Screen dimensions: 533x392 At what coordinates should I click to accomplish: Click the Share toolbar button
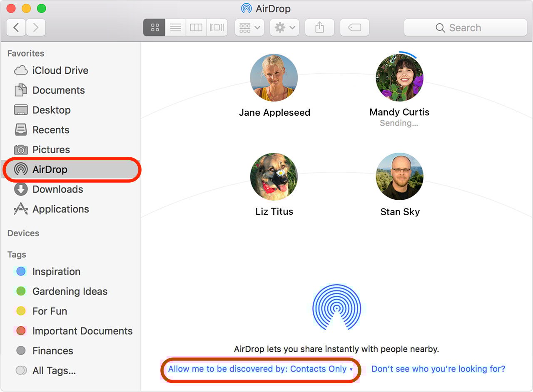(319, 28)
